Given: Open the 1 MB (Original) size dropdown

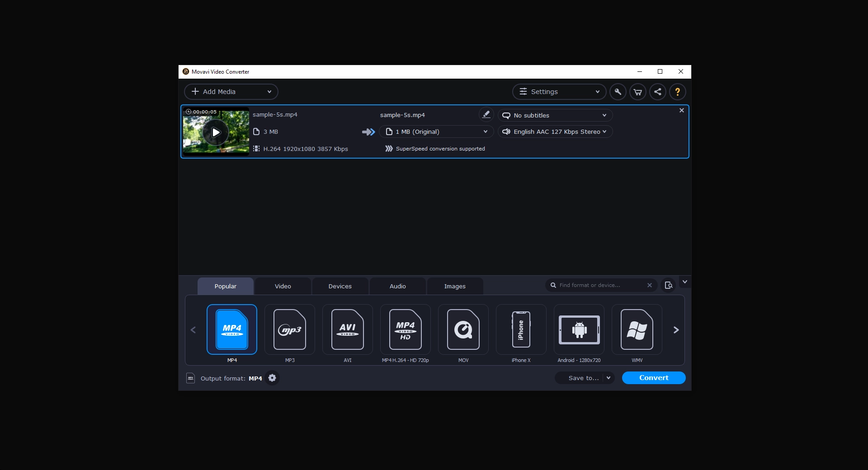Looking at the screenshot, I should coord(436,132).
